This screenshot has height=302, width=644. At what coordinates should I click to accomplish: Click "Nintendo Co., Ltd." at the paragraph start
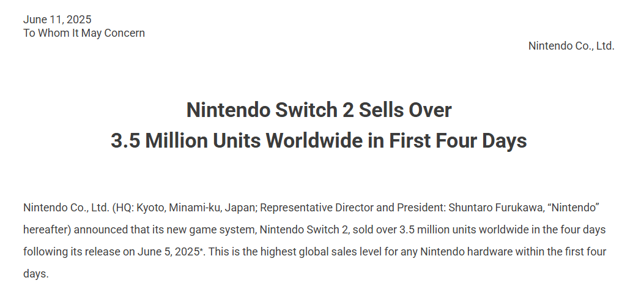point(65,208)
